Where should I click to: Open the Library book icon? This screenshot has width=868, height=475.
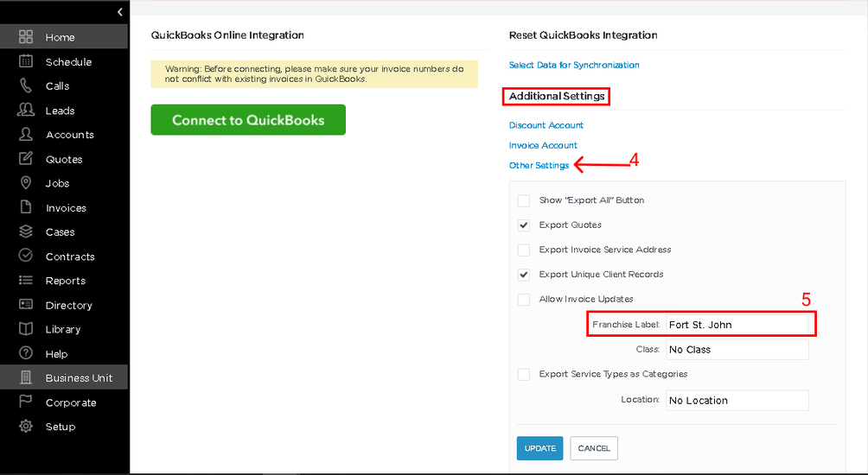25,329
